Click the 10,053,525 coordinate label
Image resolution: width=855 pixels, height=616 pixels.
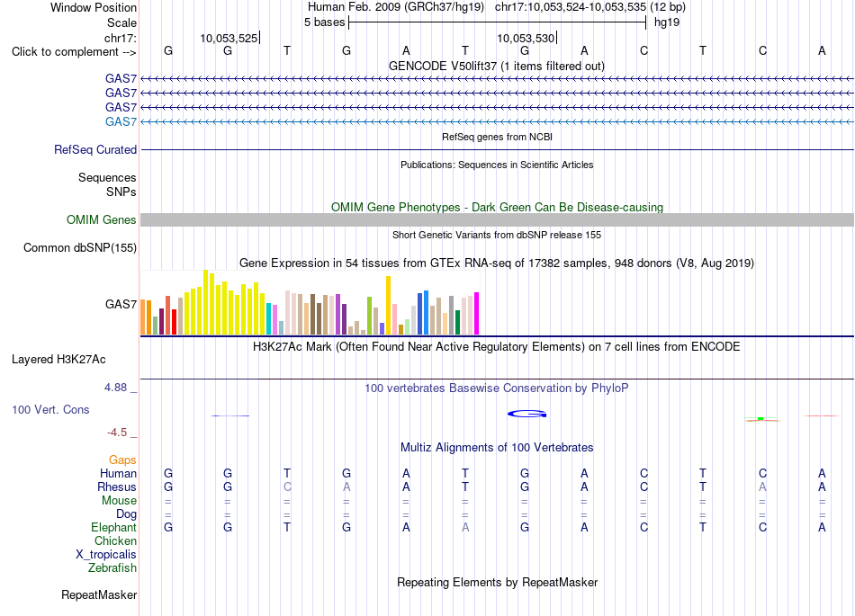pyautogui.click(x=229, y=38)
